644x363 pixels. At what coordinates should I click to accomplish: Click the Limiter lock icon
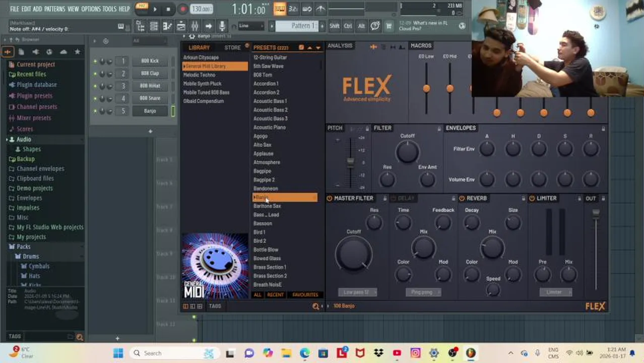[579, 199]
